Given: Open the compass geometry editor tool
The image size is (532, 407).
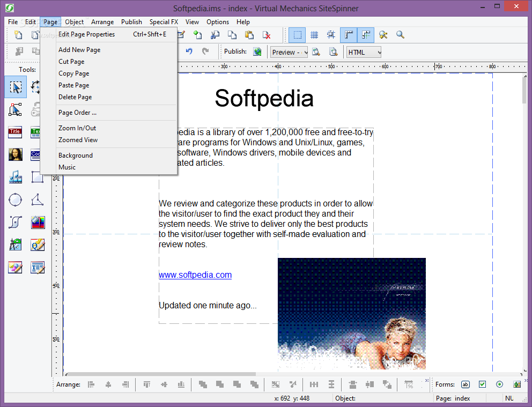Looking at the screenshot, I should (x=15, y=245).
